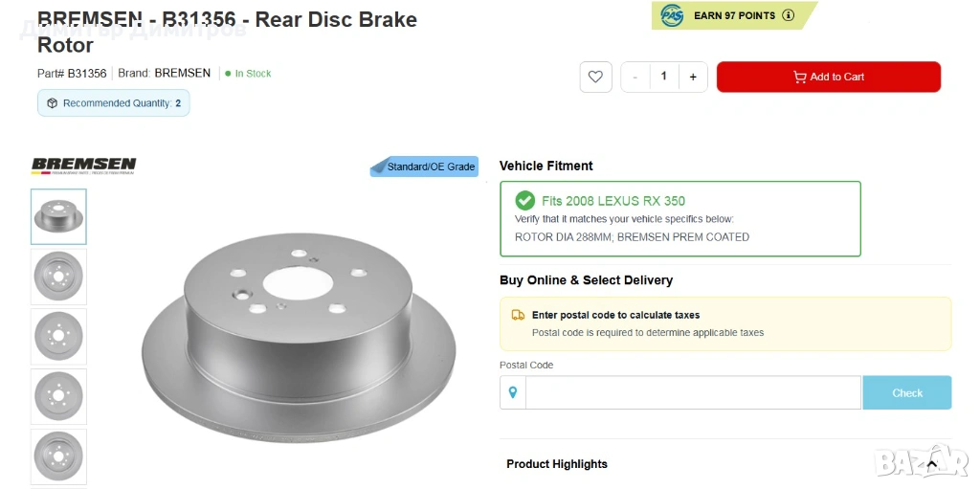Image resolution: width=980 pixels, height=489 pixels.
Task: Select the fourth rotor thumbnail image
Action: tap(58, 396)
